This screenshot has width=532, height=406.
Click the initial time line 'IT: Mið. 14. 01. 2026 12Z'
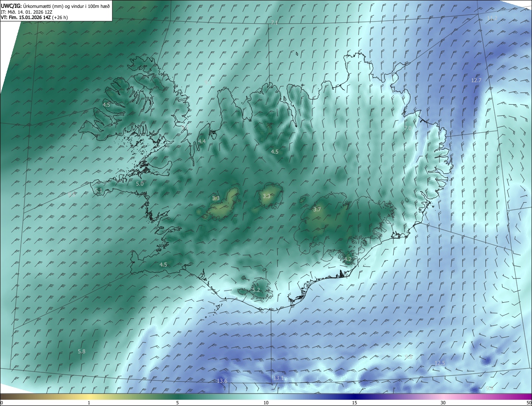point(26,12)
